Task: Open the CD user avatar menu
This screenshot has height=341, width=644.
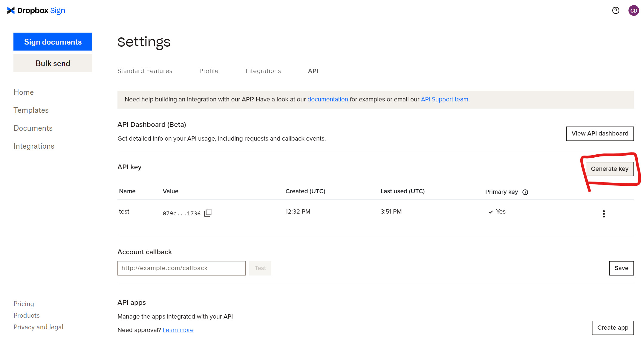Action: (x=634, y=10)
